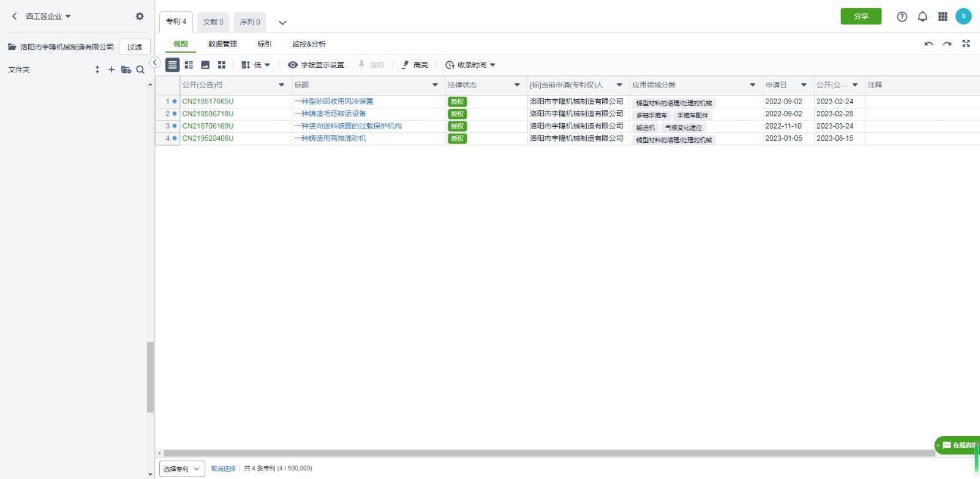
Task: Open title 一种铸造毛坯转运设备
Action: (x=330, y=114)
